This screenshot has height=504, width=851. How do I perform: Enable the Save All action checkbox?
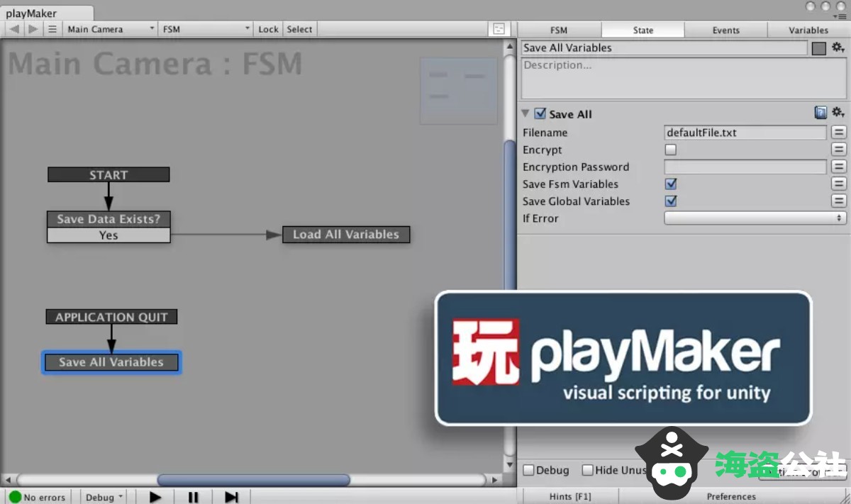coord(540,113)
